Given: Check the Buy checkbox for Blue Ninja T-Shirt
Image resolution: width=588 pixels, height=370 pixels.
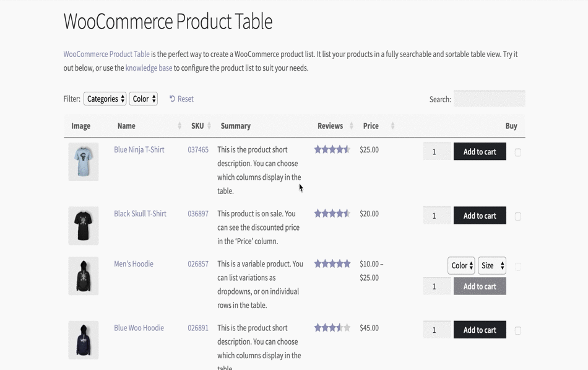Looking at the screenshot, I should point(518,151).
